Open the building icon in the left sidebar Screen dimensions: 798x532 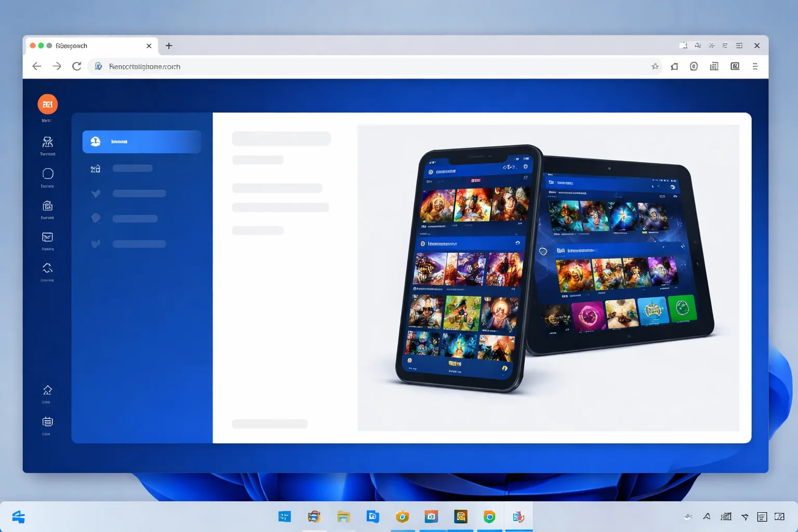tap(47, 206)
